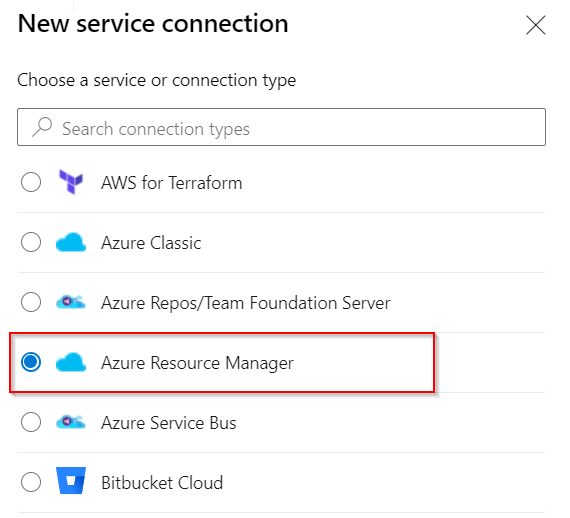
Task: Click the Azure Classic text label
Action: click(x=151, y=242)
